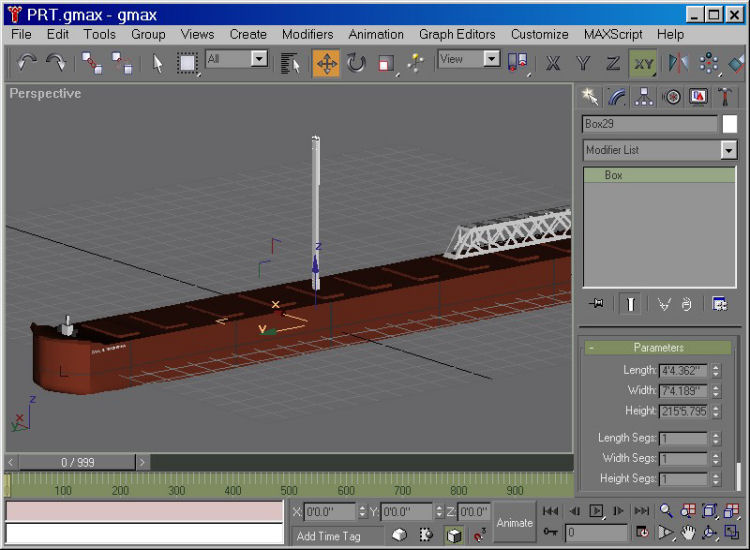Toggle the Animate button

tap(515, 522)
